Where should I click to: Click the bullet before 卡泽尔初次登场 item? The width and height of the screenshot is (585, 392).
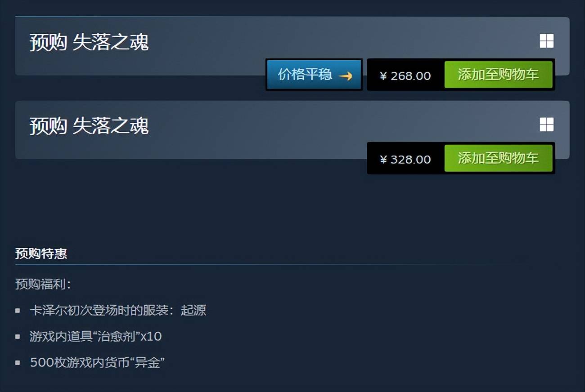pos(18,310)
